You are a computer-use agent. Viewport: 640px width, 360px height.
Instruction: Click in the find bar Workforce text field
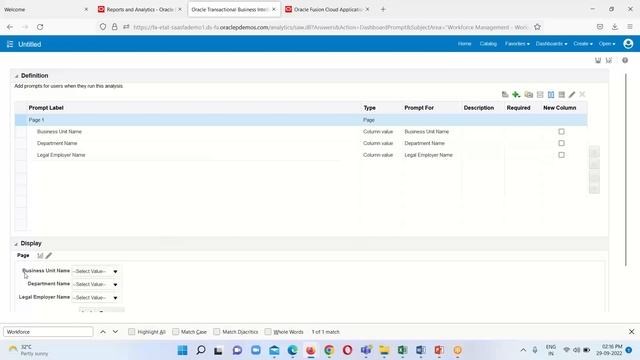point(48,332)
